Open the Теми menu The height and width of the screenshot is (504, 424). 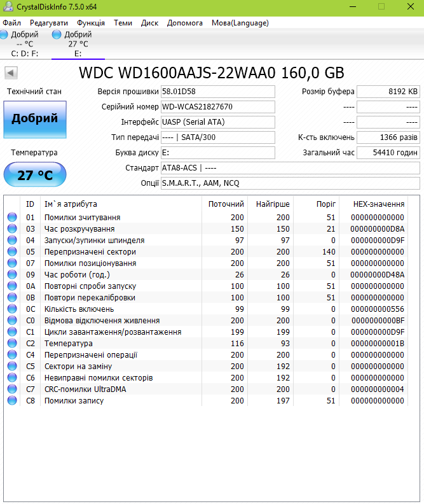[x=123, y=23]
